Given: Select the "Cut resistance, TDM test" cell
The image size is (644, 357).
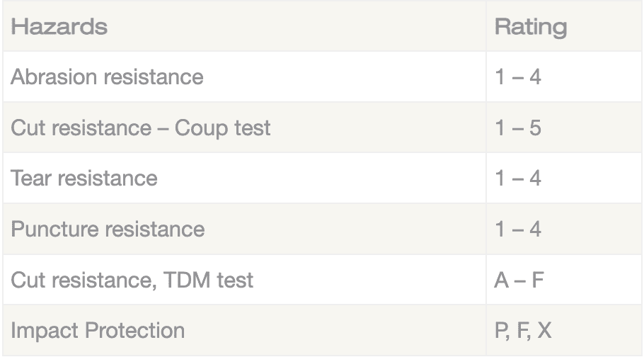Looking at the screenshot, I should tap(132, 280).
